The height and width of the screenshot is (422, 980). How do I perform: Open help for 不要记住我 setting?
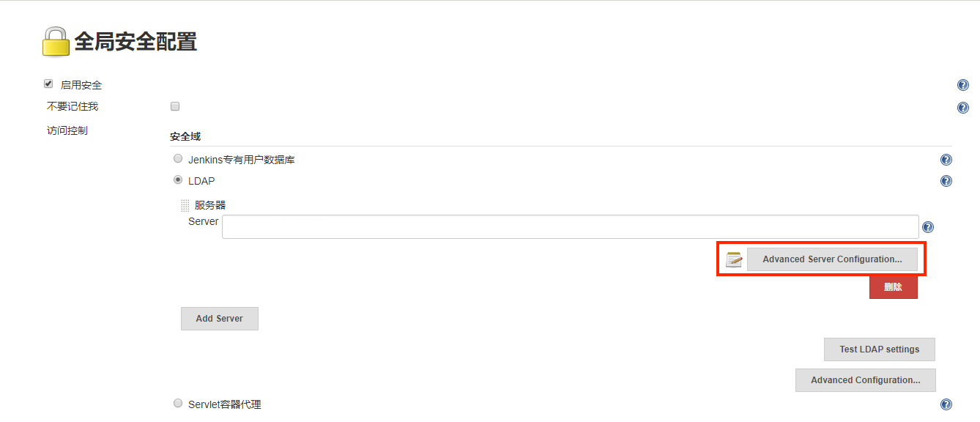click(963, 108)
